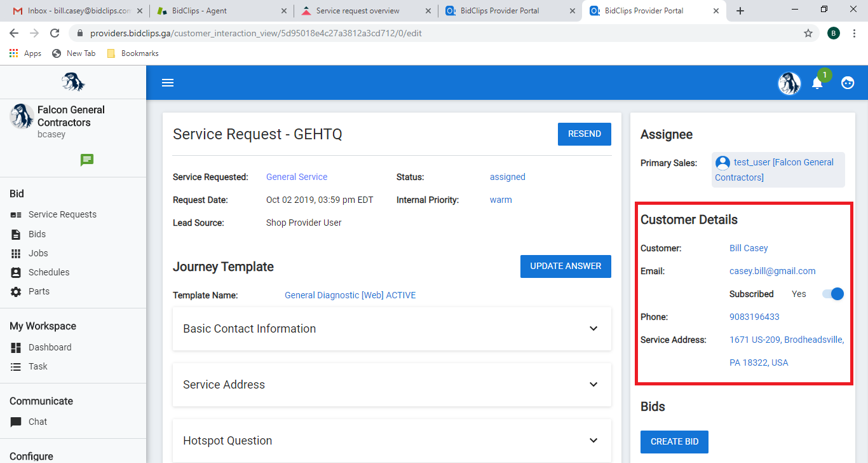Viewport: 868px width, 463px height.
Task: Click the site lock icon in address bar
Action: coord(79,34)
